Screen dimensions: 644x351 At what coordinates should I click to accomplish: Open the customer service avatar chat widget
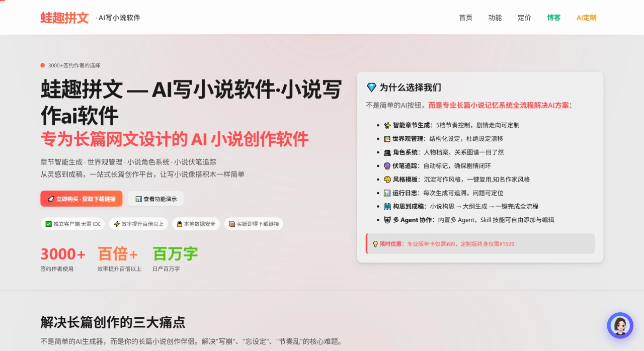620,325
